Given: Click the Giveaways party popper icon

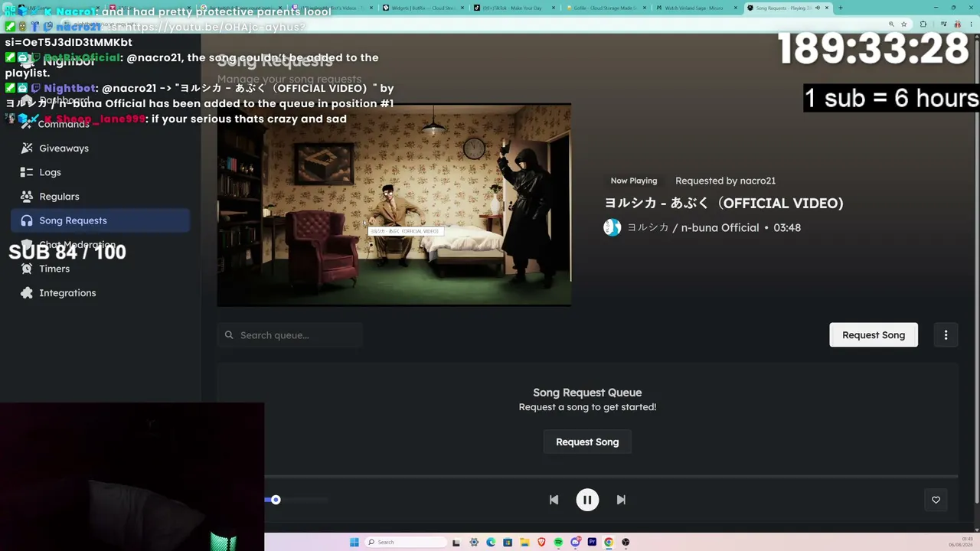Looking at the screenshot, I should coord(27,148).
